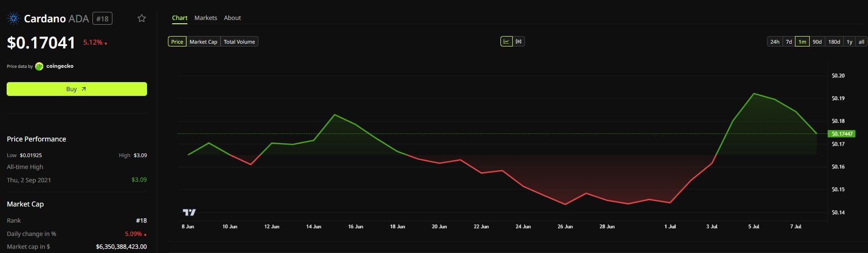Select the Market Cap chart mode

tap(203, 42)
